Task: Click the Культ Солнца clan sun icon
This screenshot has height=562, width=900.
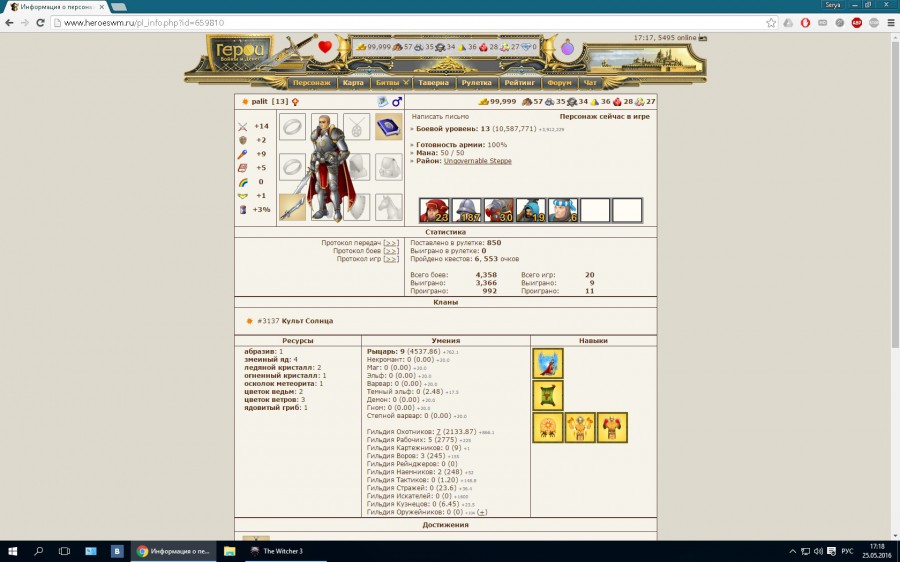Action: (x=249, y=321)
